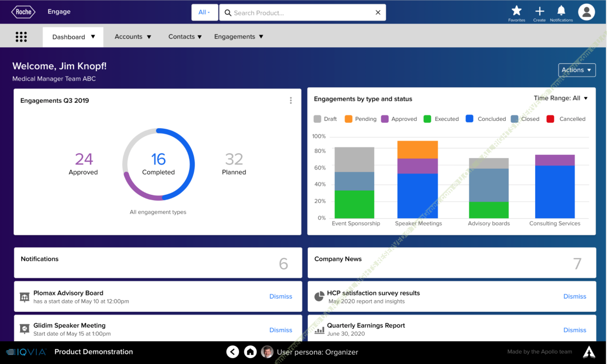
Task: Open Favorites star icon
Action: pos(516,11)
